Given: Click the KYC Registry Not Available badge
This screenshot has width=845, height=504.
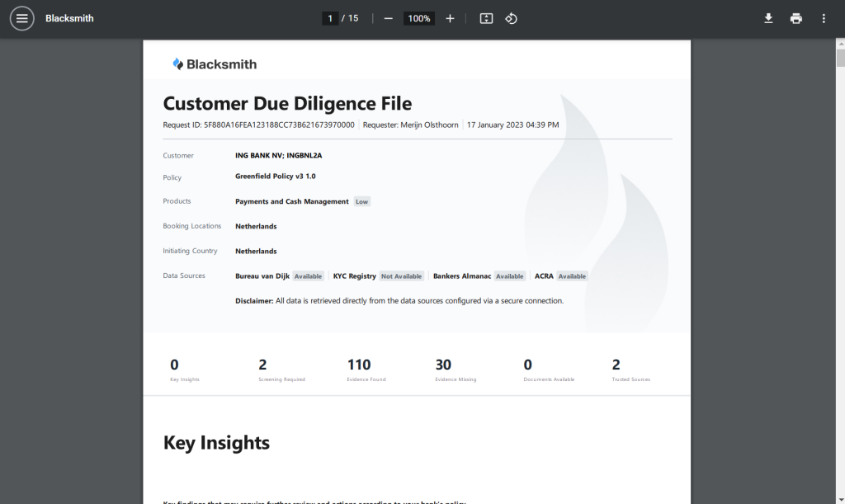Looking at the screenshot, I should [x=401, y=276].
